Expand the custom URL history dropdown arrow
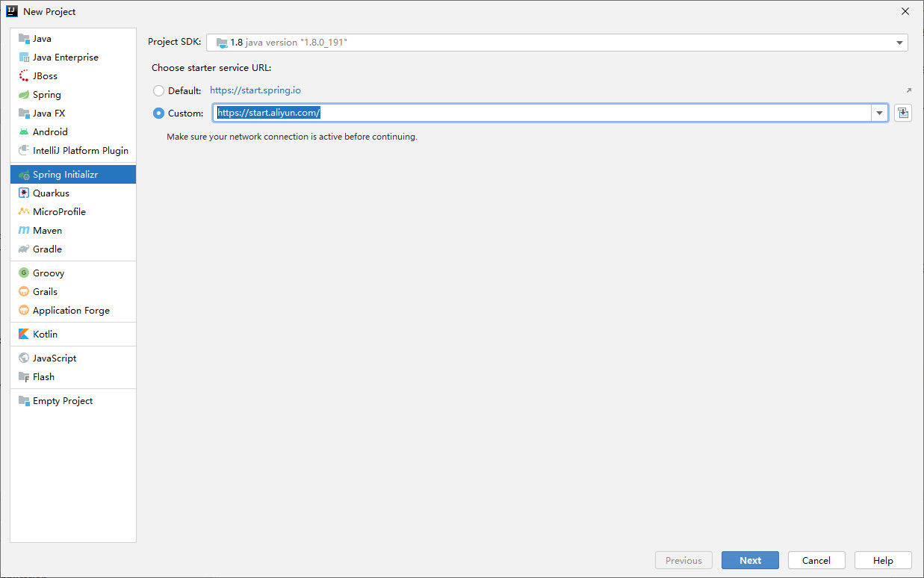This screenshot has height=578, width=924. pos(880,114)
